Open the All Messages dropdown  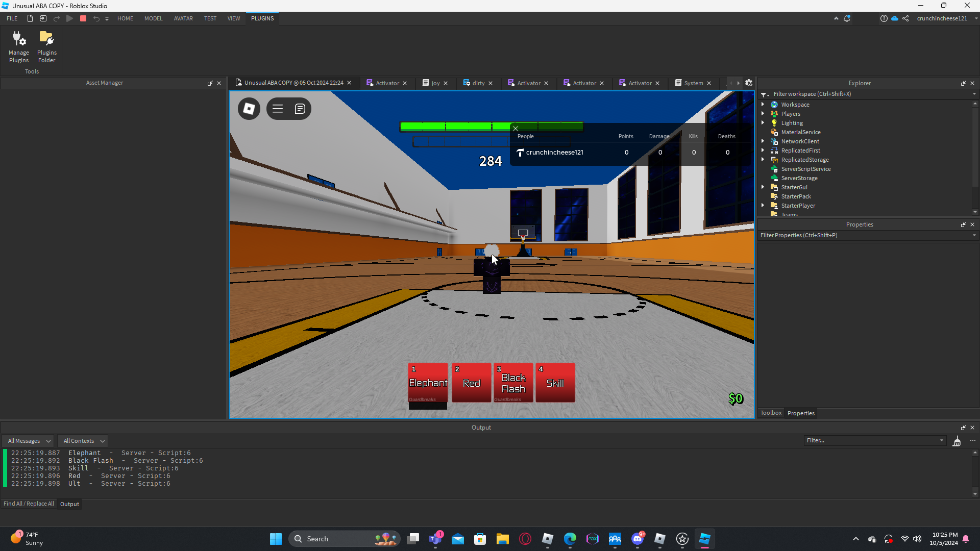[x=29, y=441]
